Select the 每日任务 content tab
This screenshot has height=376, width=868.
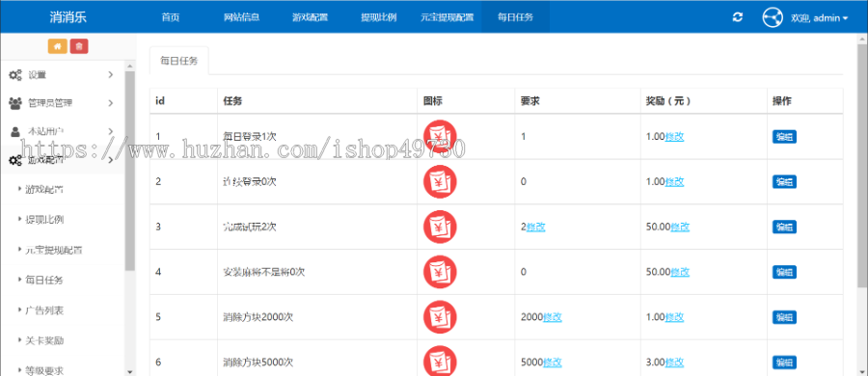tap(178, 61)
